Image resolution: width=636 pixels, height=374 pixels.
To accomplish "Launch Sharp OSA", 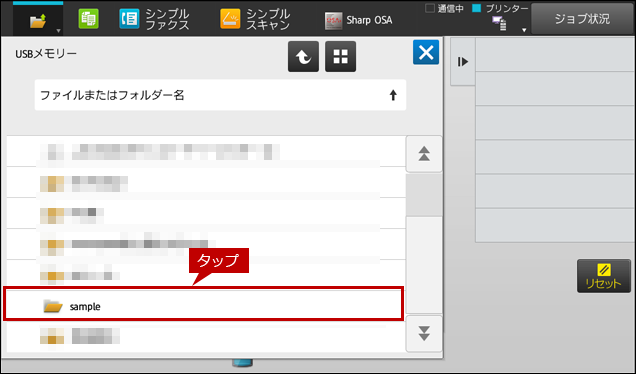I will pyautogui.click(x=359, y=20).
